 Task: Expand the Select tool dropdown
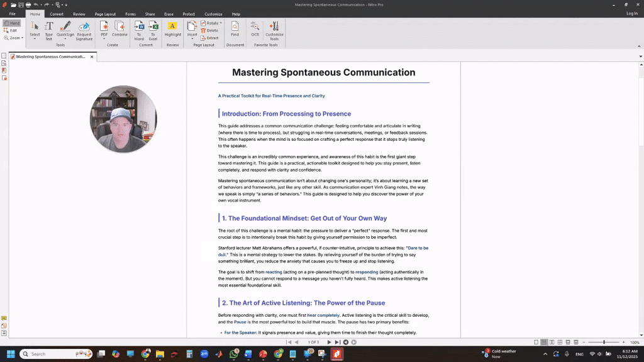34,40
